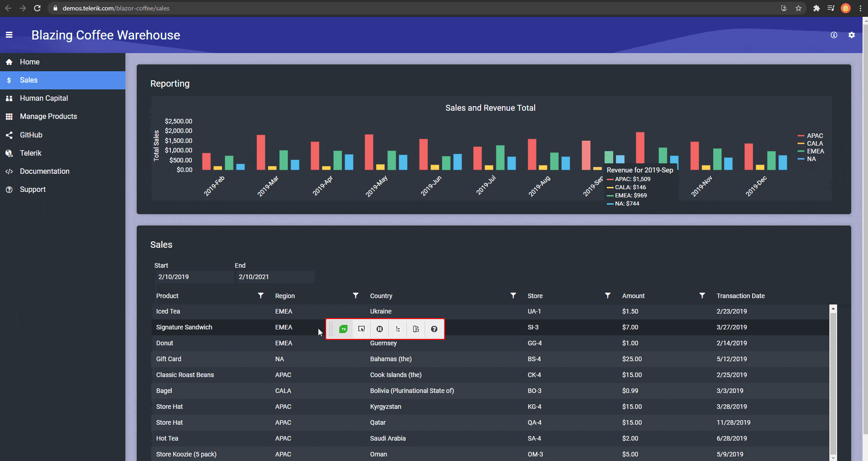
Task: Pause recording from the floating toolbar
Action: click(380, 329)
